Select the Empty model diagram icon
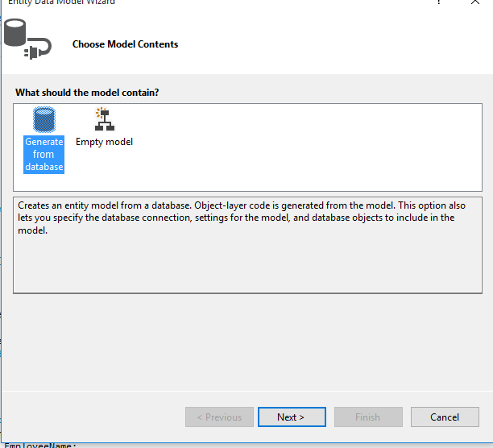Viewport: 493px width, 448px height. click(x=104, y=119)
